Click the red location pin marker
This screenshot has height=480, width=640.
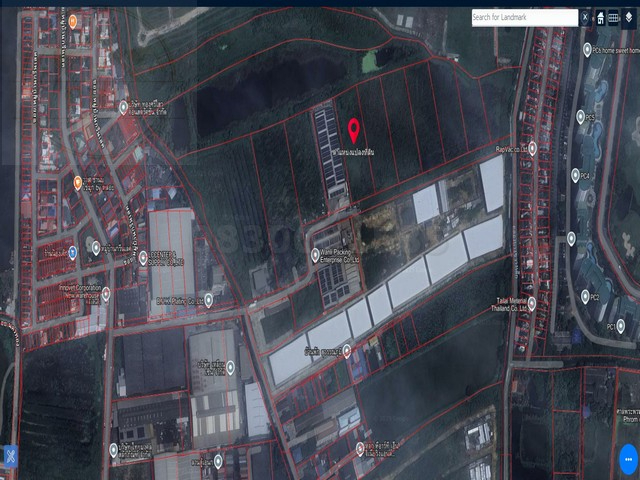click(354, 130)
